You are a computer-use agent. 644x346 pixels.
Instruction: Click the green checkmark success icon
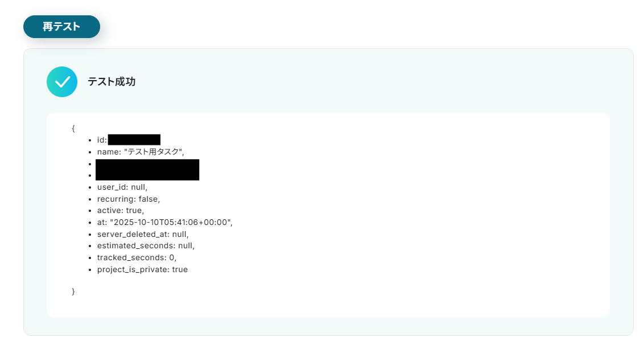tap(62, 82)
